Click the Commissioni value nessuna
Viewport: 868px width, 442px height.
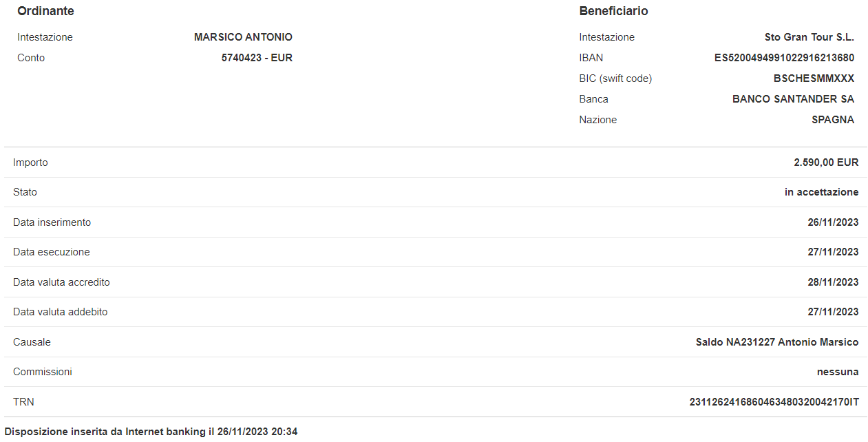tap(838, 372)
